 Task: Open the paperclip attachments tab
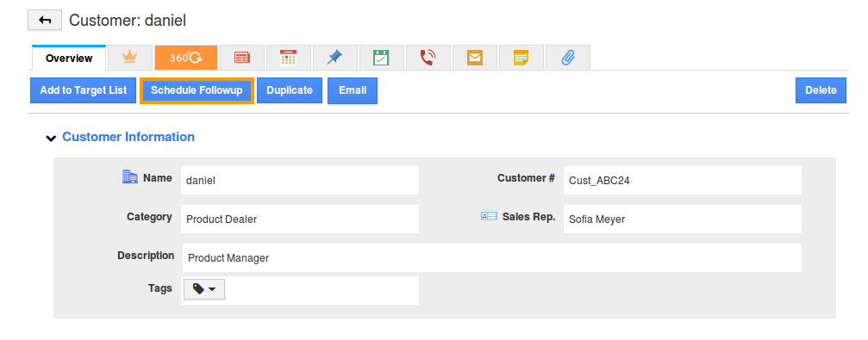[567, 58]
